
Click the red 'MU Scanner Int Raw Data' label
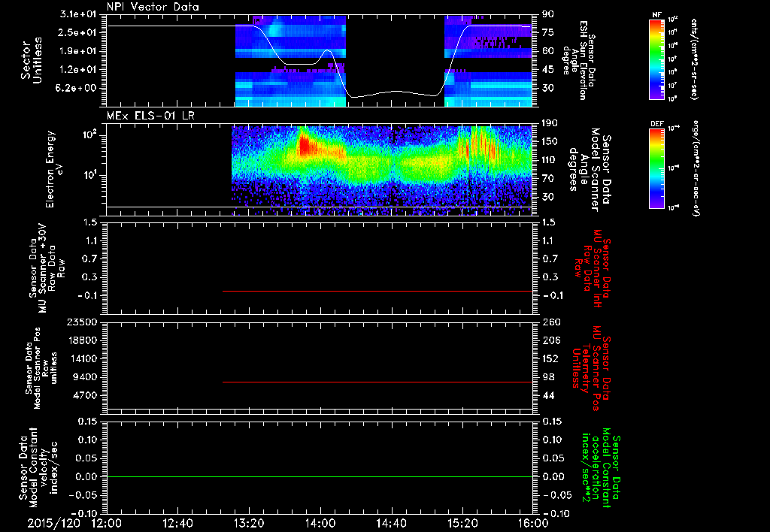tap(593, 268)
